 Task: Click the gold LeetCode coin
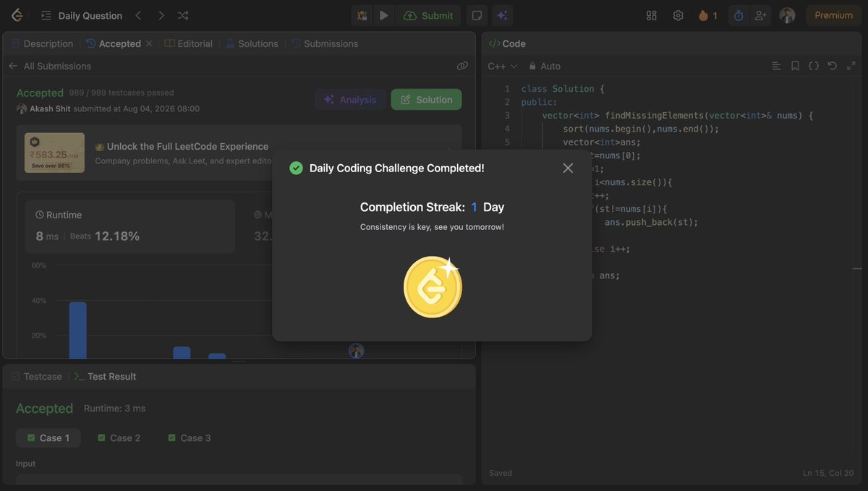pos(433,287)
